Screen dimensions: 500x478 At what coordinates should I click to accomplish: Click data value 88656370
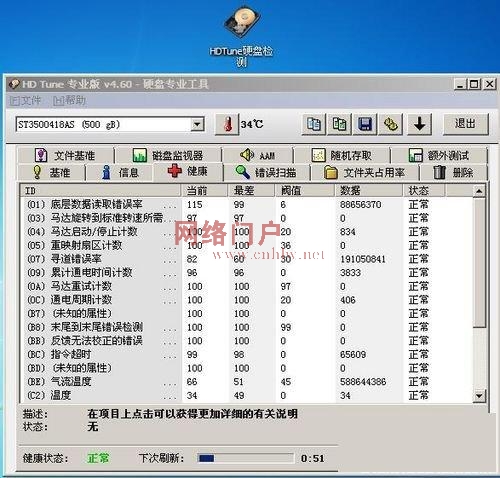(x=360, y=204)
